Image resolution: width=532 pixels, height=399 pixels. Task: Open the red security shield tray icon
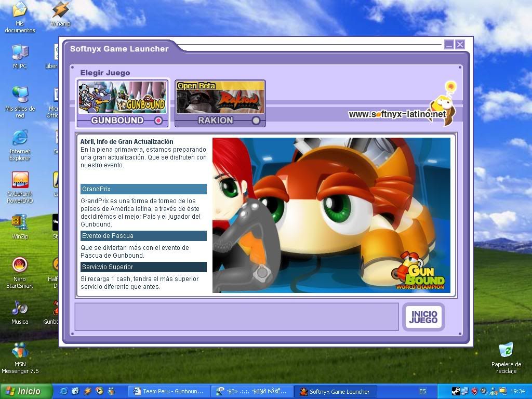point(475,392)
